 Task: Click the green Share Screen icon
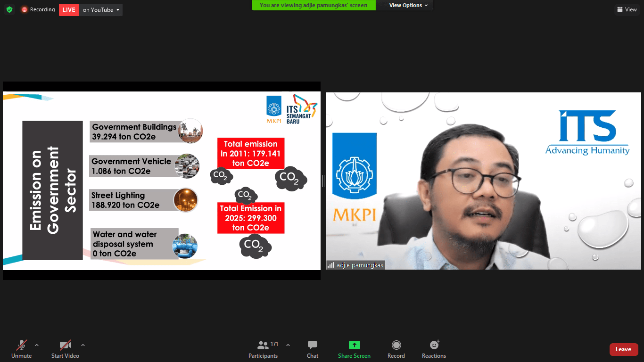(x=354, y=345)
